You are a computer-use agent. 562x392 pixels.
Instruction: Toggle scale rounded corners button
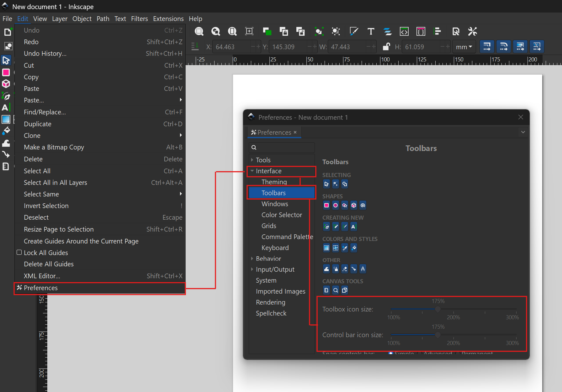click(504, 47)
